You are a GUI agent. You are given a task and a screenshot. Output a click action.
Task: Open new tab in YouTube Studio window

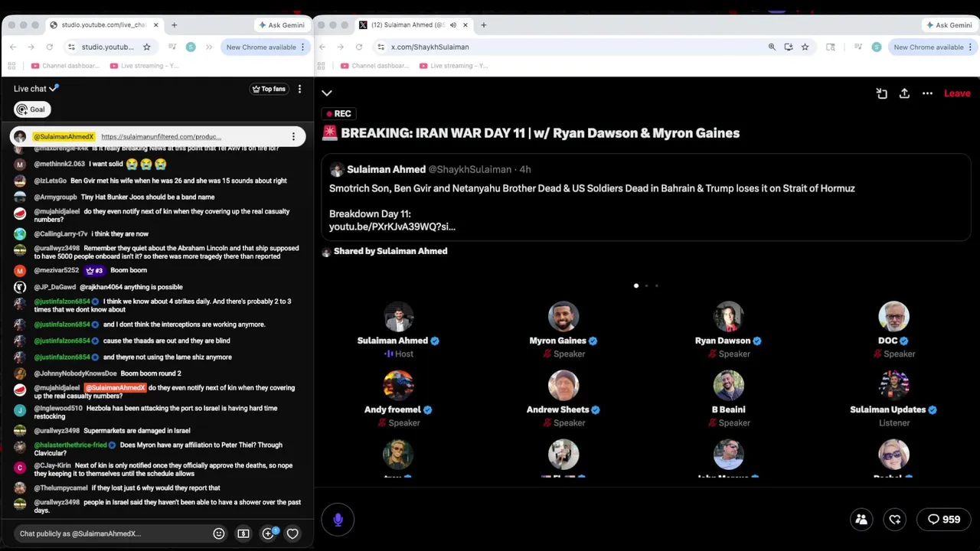[174, 25]
